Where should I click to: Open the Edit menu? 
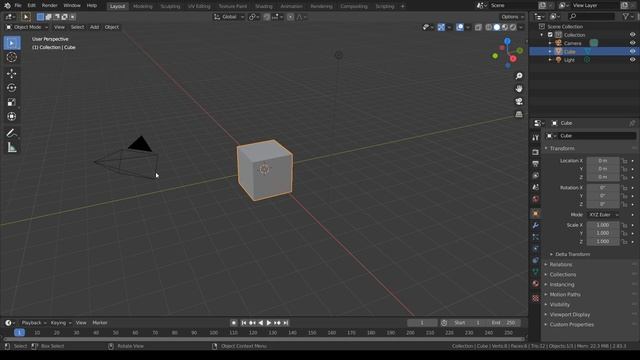tap(31, 6)
